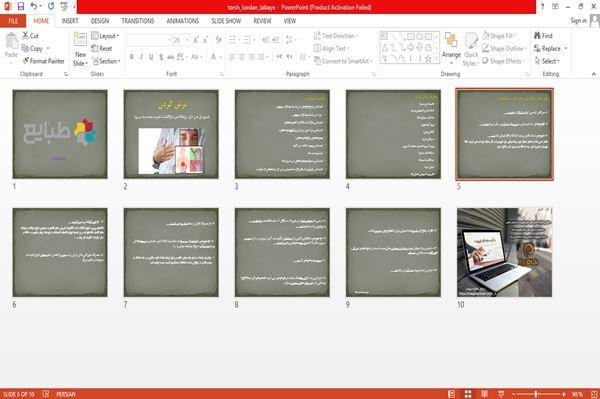This screenshot has height=399, width=600.
Task: Click the Undo arrow icon
Action: pos(34,6)
